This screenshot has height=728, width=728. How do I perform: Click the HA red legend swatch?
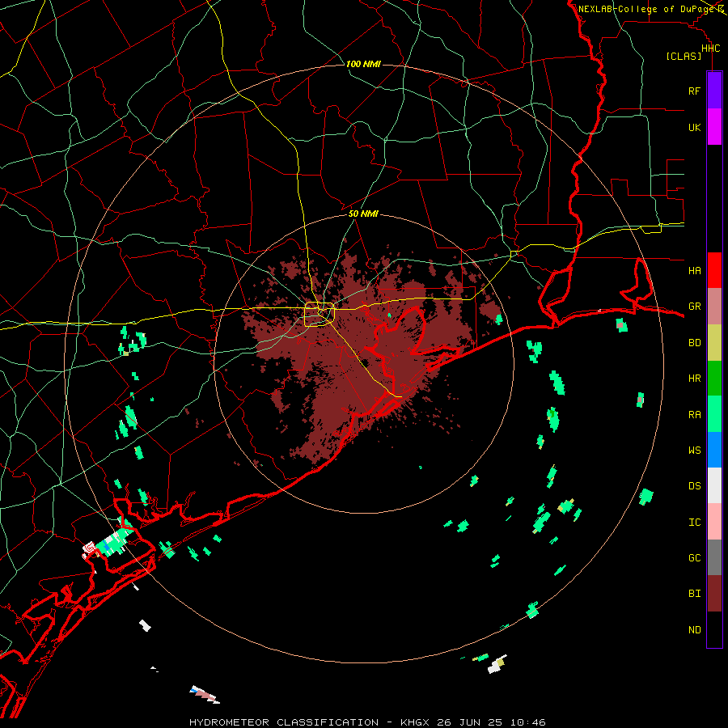click(714, 270)
